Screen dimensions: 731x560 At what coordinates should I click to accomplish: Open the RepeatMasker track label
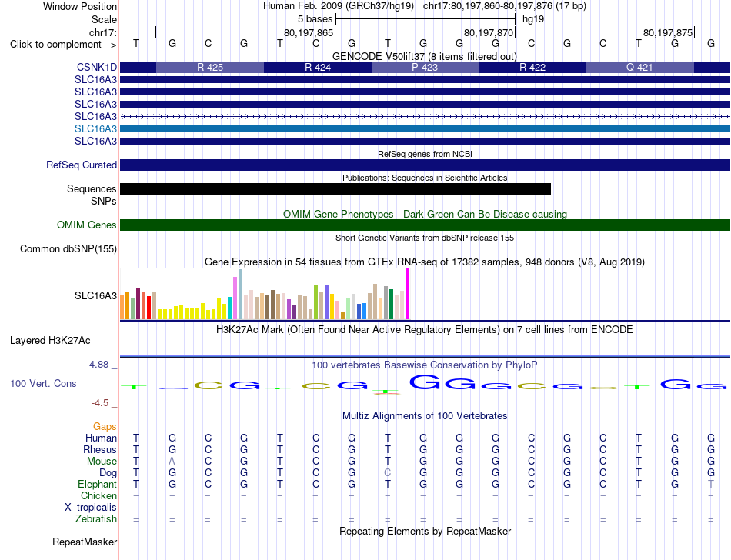(85, 542)
